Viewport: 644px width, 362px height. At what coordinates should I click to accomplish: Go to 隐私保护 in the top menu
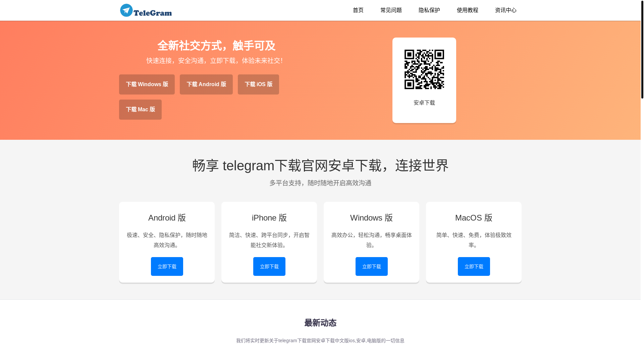pyautogui.click(x=429, y=10)
